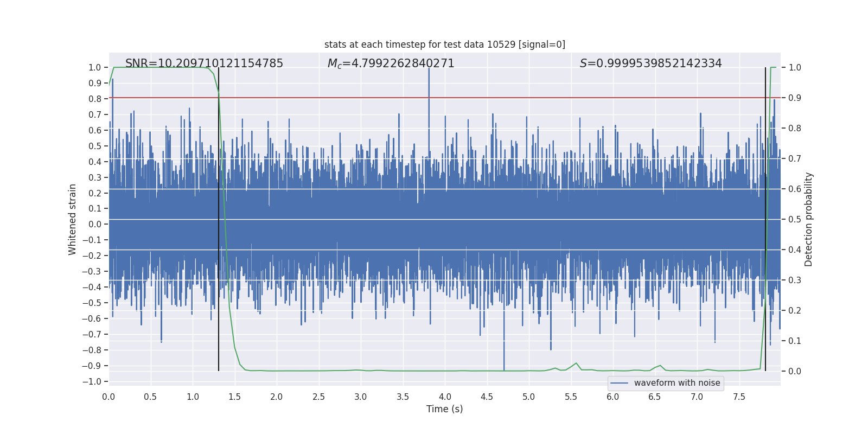Click the 'Time (s)' x-axis label

coord(444,409)
